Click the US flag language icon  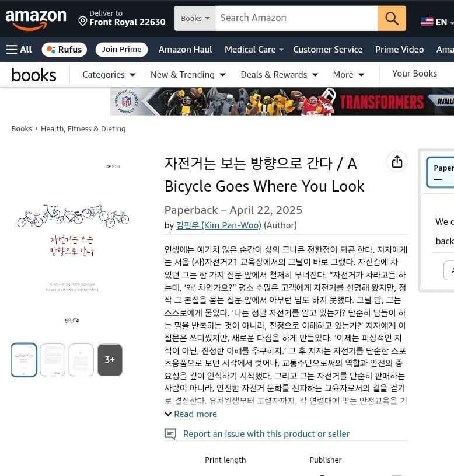[427, 22]
